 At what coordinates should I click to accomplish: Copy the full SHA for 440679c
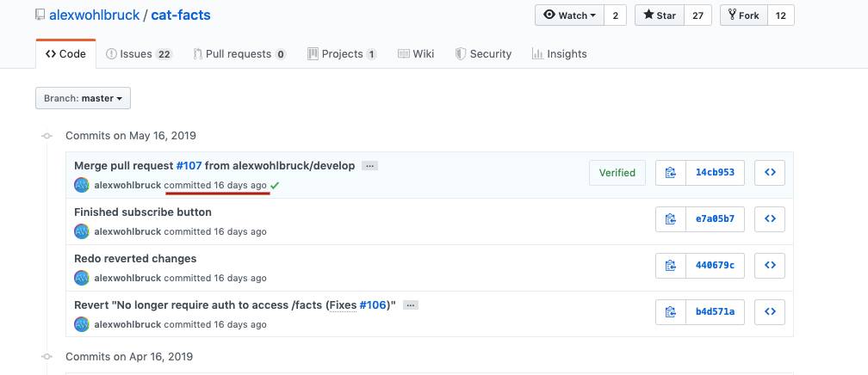(670, 266)
